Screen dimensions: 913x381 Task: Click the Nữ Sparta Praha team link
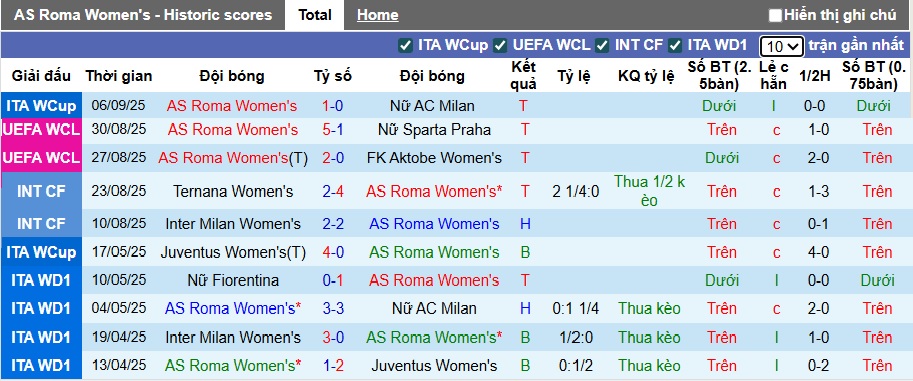pyautogui.click(x=434, y=129)
